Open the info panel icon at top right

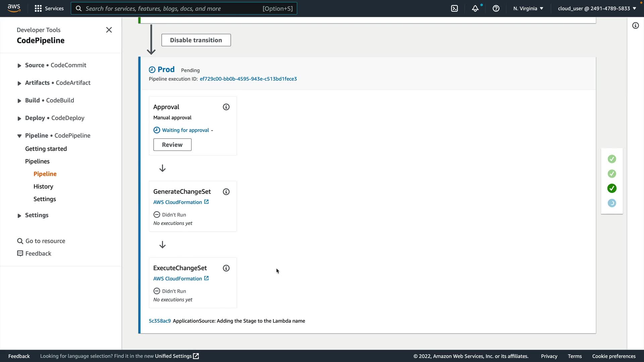(635, 25)
